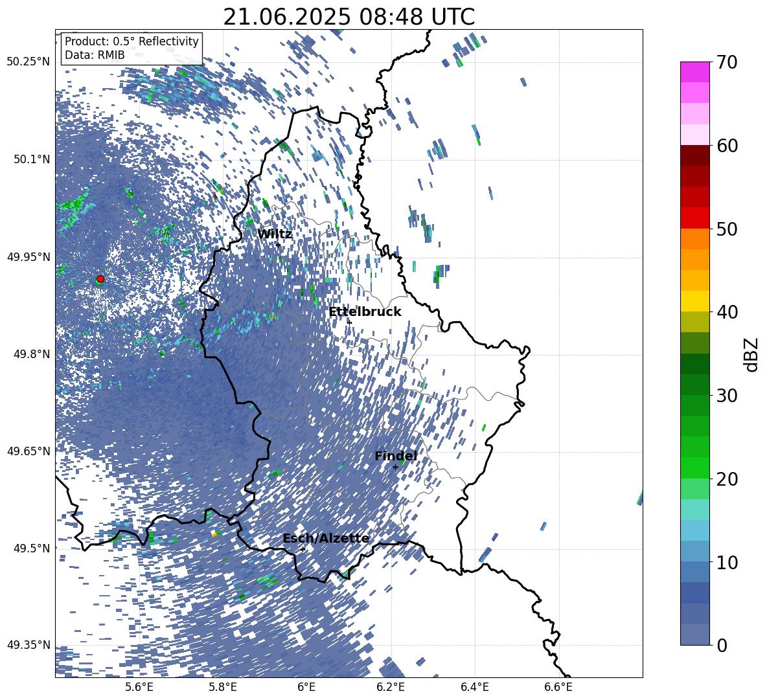767x700 pixels.
Task: Click the 49.95°N latitude label
Action: click(29, 256)
